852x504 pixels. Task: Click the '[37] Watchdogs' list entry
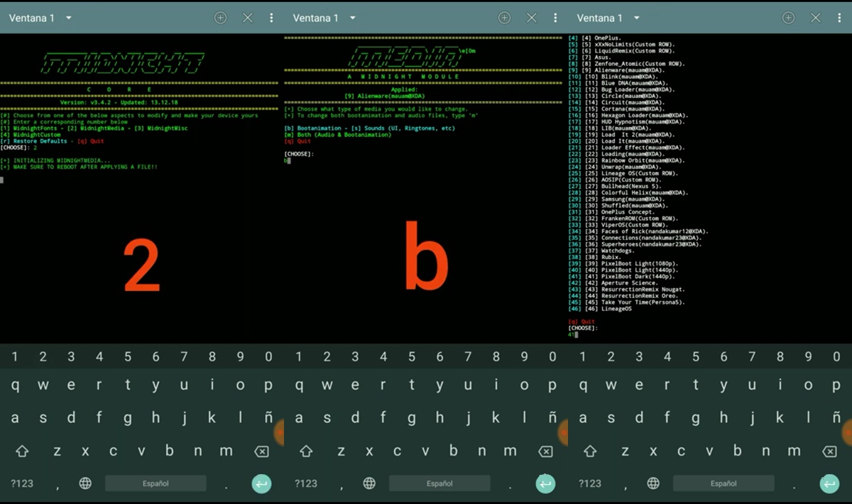pyautogui.click(x=603, y=251)
